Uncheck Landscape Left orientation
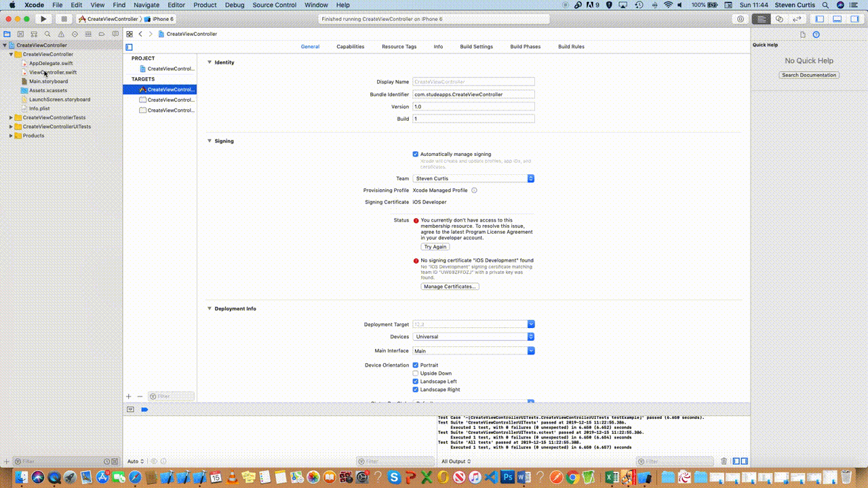 point(416,382)
